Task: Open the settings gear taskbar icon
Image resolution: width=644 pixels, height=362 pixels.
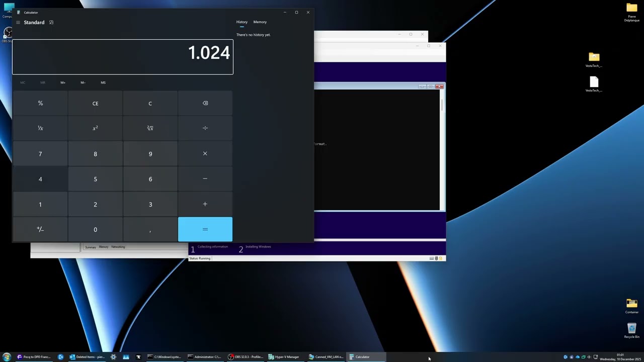Action: [x=113, y=357]
